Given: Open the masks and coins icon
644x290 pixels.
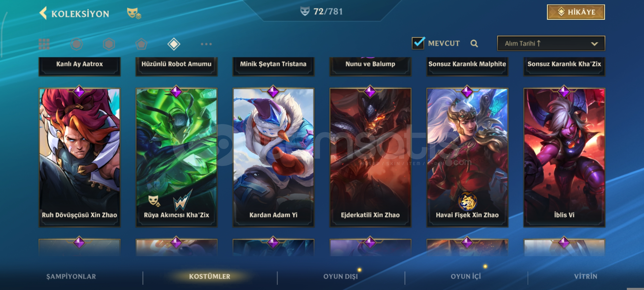Looking at the screenshot, I should [134, 13].
